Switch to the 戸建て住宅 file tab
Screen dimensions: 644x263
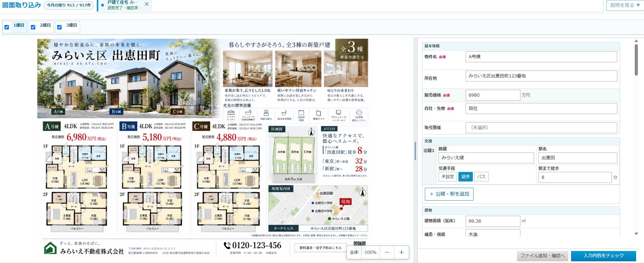[123, 5]
